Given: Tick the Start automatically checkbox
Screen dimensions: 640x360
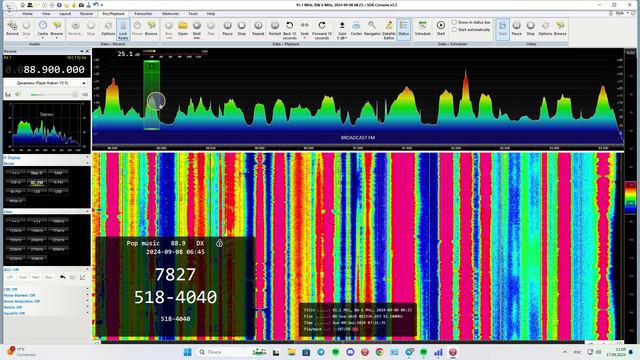Looking at the screenshot, I should coord(454,30).
